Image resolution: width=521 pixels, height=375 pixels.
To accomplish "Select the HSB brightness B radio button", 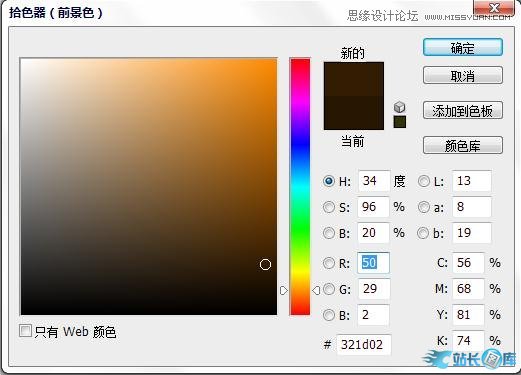I will [x=329, y=233].
